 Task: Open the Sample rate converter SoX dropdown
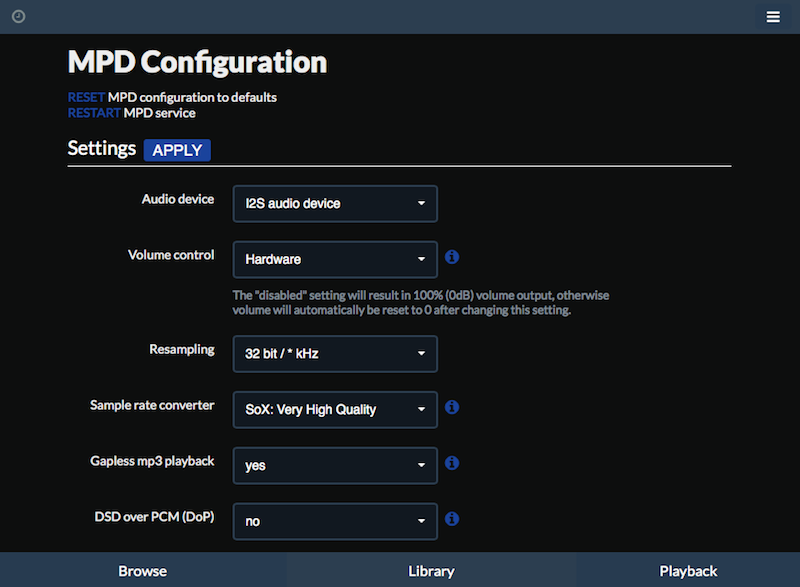point(335,410)
